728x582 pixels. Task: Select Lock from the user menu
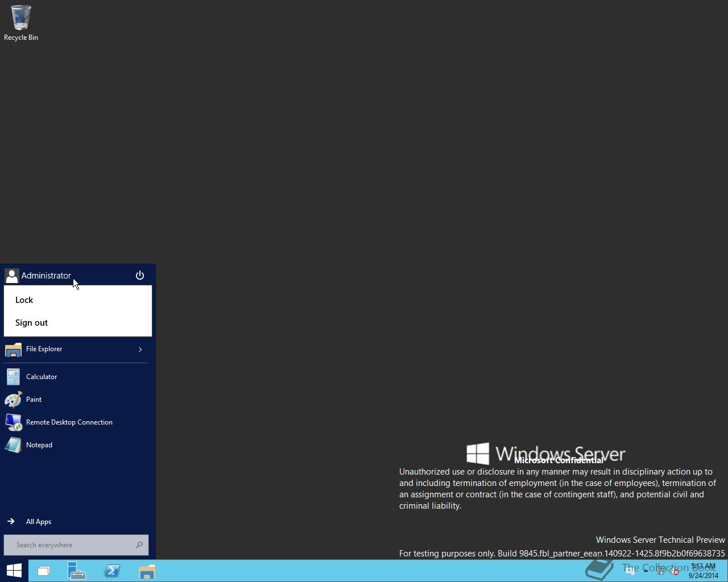click(x=78, y=300)
